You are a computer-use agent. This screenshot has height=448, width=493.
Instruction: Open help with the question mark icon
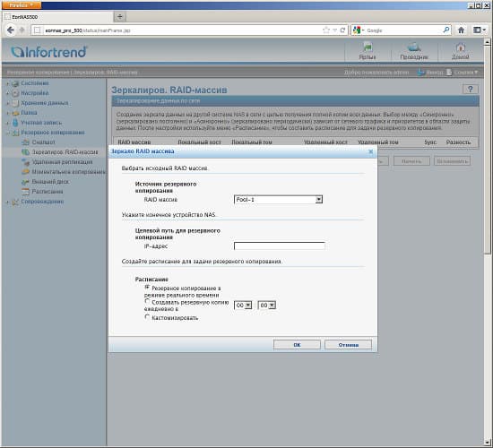pos(471,90)
